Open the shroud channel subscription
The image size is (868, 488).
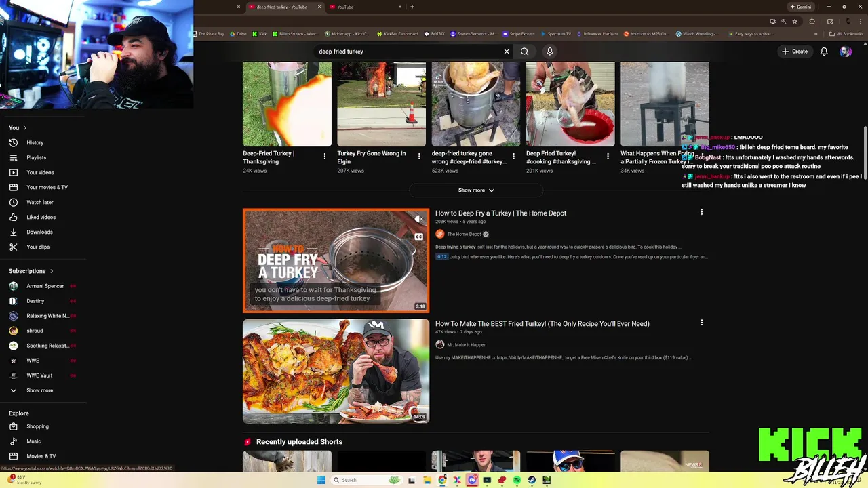coord(35,331)
